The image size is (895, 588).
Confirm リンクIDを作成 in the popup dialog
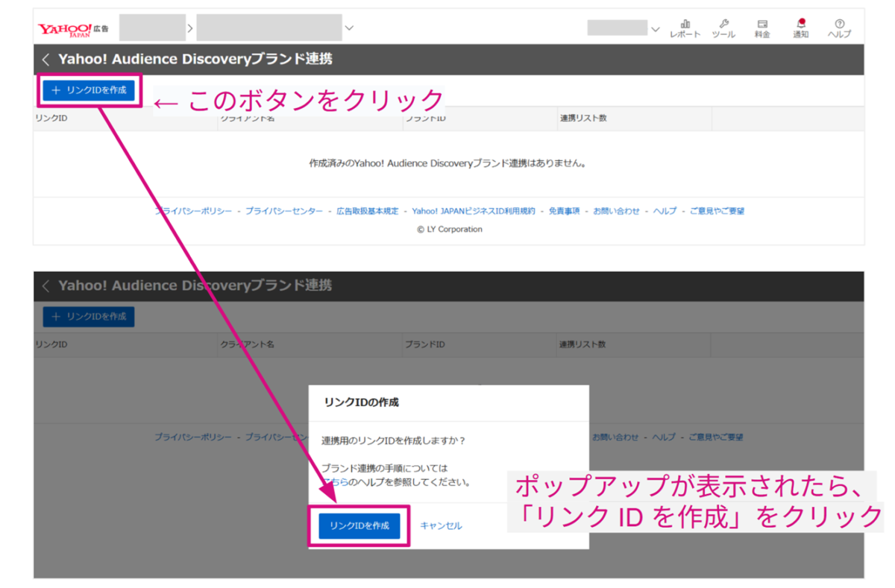pos(359,525)
